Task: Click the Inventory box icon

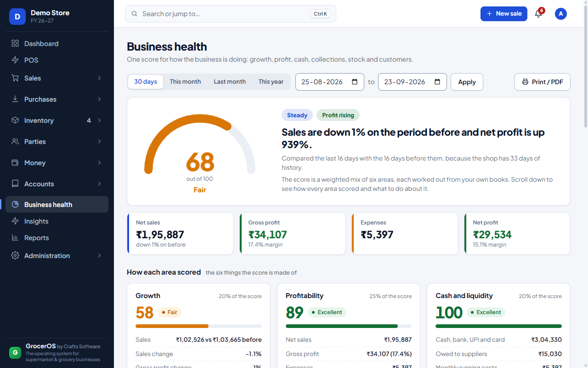Action: (x=15, y=121)
